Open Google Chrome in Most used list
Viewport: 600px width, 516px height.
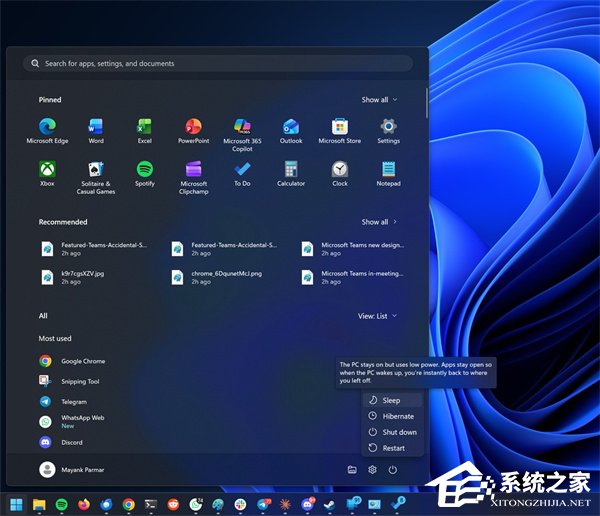pyautogui.click(x=72, y=361)
